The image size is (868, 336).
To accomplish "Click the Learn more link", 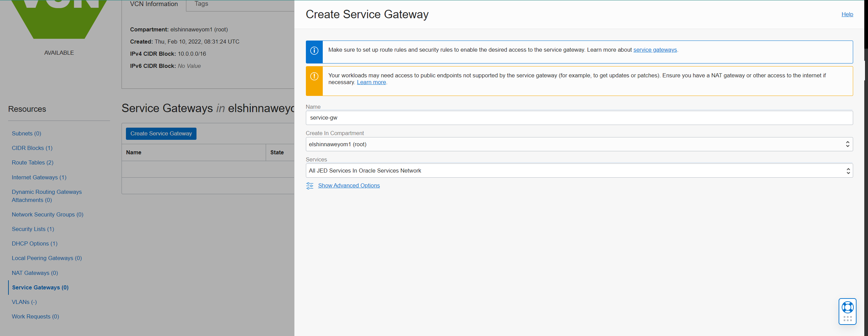I will coord(371,82).
